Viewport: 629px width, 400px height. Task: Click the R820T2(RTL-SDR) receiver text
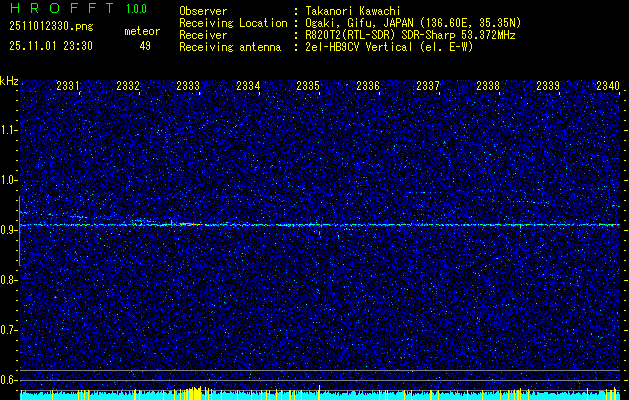[x=351, y=35]
